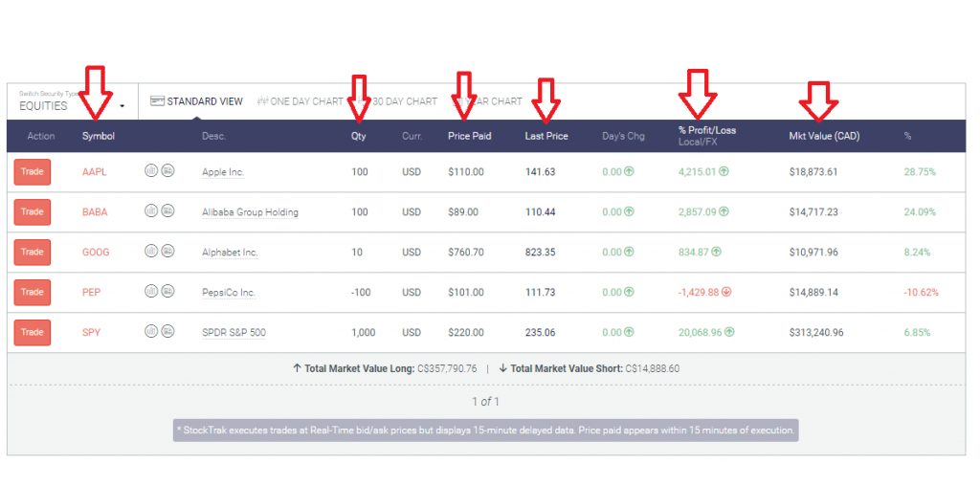The height and width of the screenshot is (486, 980).
Task: Click the Total Market Value Long amount
Action: (448, 368)
